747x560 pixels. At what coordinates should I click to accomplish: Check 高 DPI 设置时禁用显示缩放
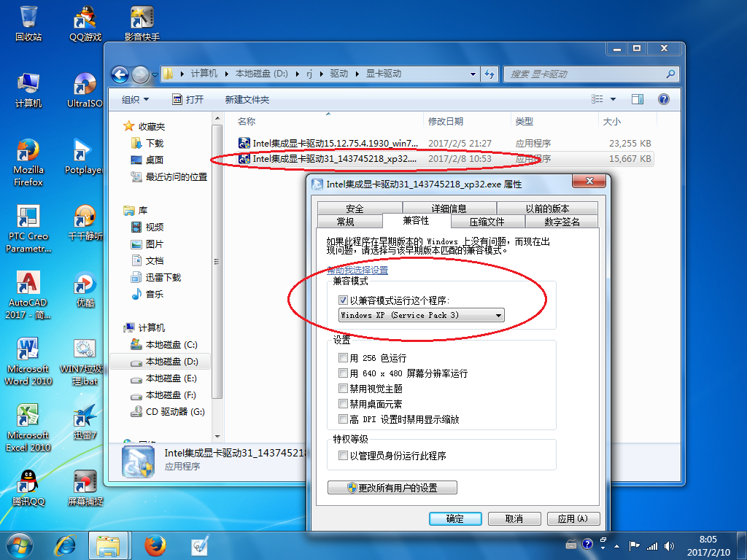point(343,419)
